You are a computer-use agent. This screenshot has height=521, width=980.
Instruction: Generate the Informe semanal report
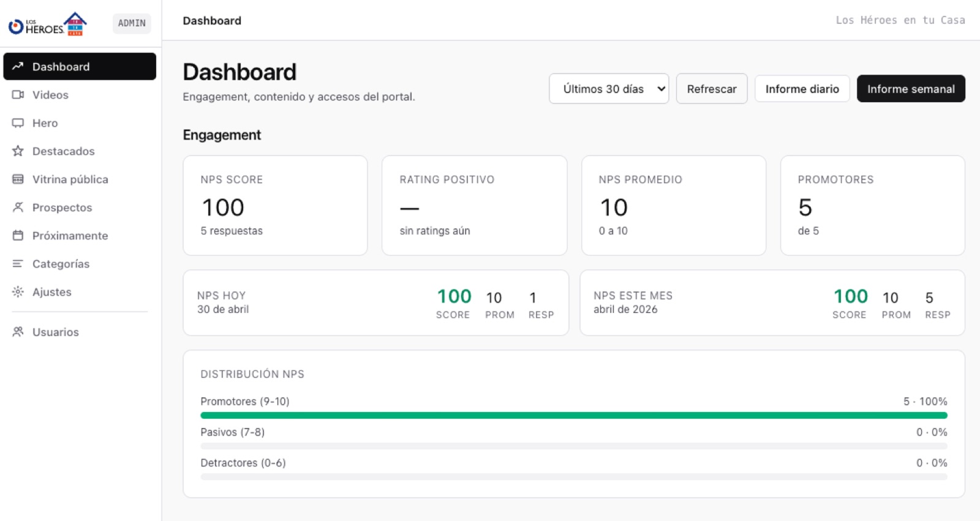(x=911, y=89)
